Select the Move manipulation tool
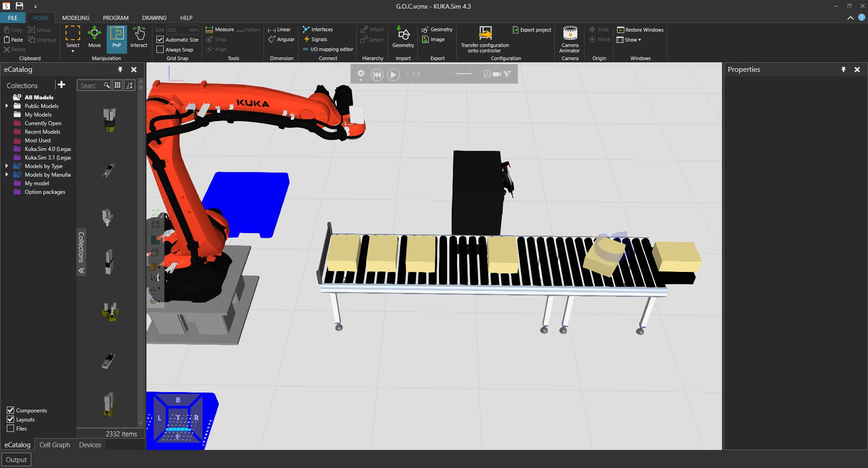The height and width of the screenshot is (468, 868). pyautogui.click(x=94, y=37)
